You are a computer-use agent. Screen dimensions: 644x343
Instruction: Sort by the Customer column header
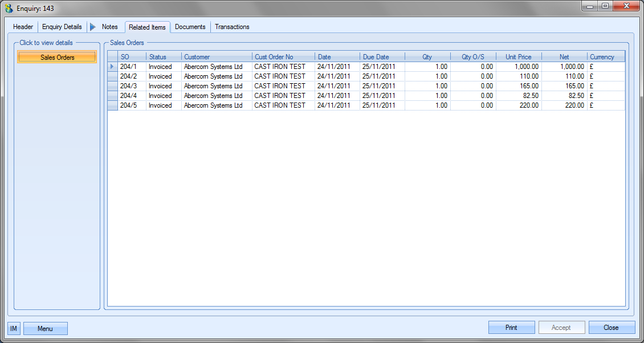pyautogui.click(x=217, y=57)
